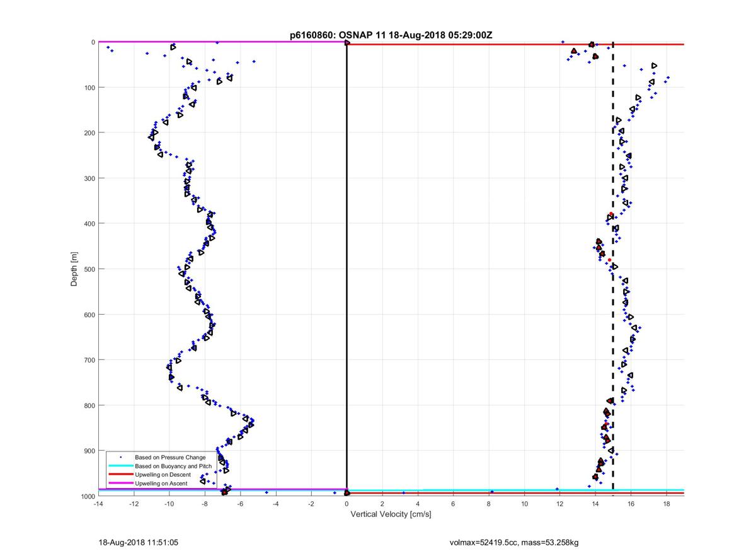Click the '-14' x-axis tick label
The width and height of the screenshot is (756, 558).
click(98, 504)
